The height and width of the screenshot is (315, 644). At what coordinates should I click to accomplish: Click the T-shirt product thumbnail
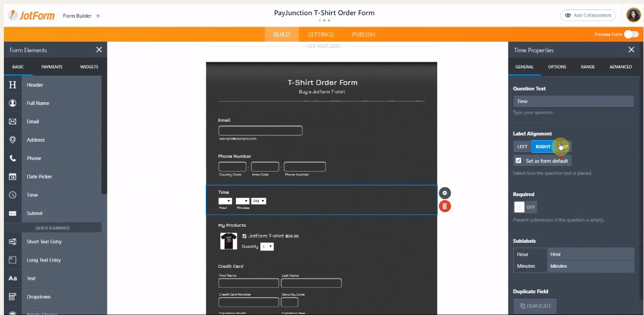click(x=229, y=241)
